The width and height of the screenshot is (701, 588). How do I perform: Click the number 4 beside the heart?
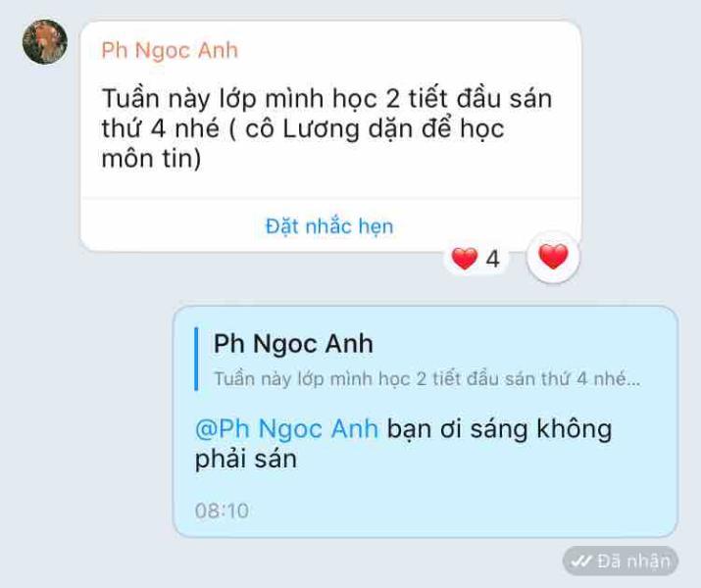[x=493, y=259]
